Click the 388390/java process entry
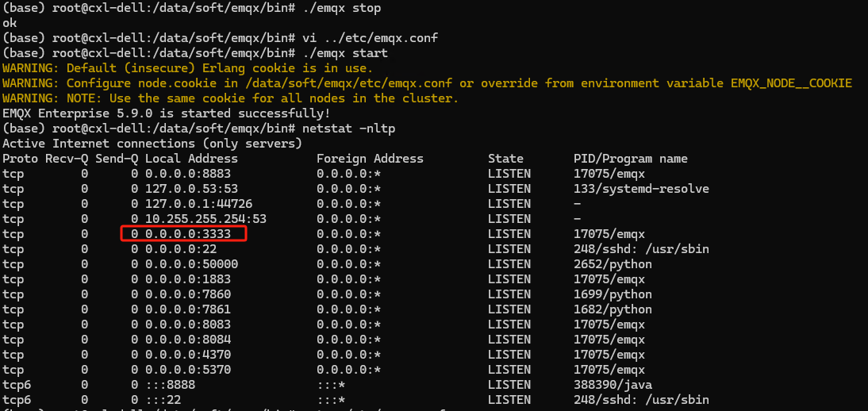Image resolution: width=868 pixels, height=411 pixels. click(613, 384)
